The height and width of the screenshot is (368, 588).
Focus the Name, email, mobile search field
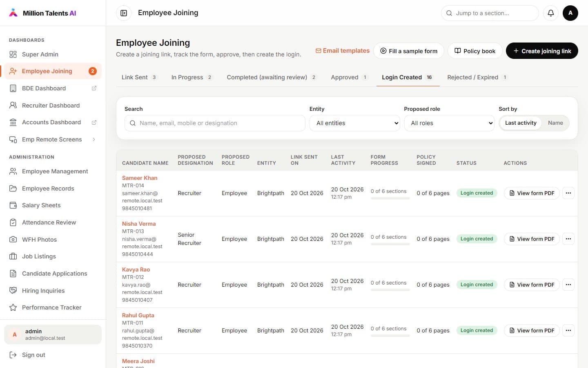tap(215, 123)
